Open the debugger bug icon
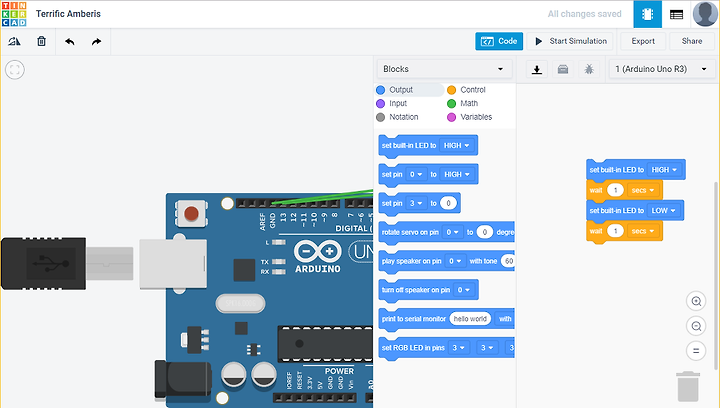The image size is (720, 408). click(x=589, y=69)
